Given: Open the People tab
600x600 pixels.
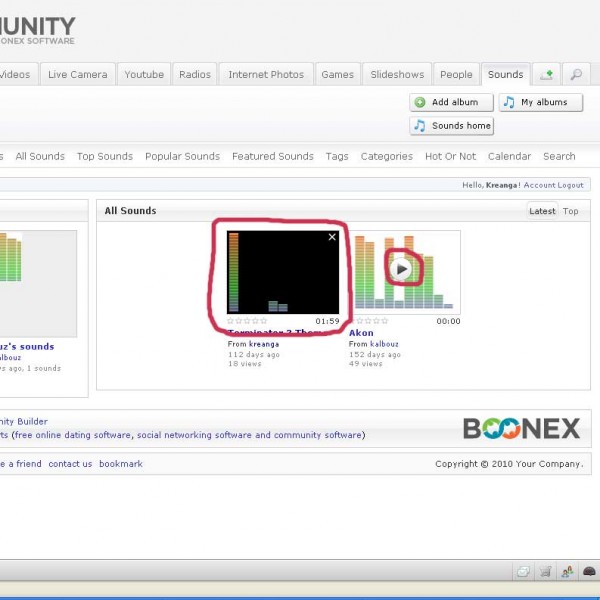Looking at the screenshot, I should pos(456,74).
